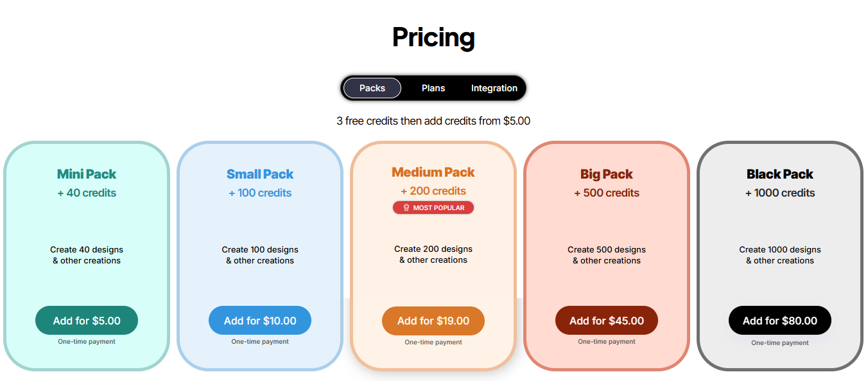
Task: Click the + 500 credits label
Action: click(x=607, y=193)
